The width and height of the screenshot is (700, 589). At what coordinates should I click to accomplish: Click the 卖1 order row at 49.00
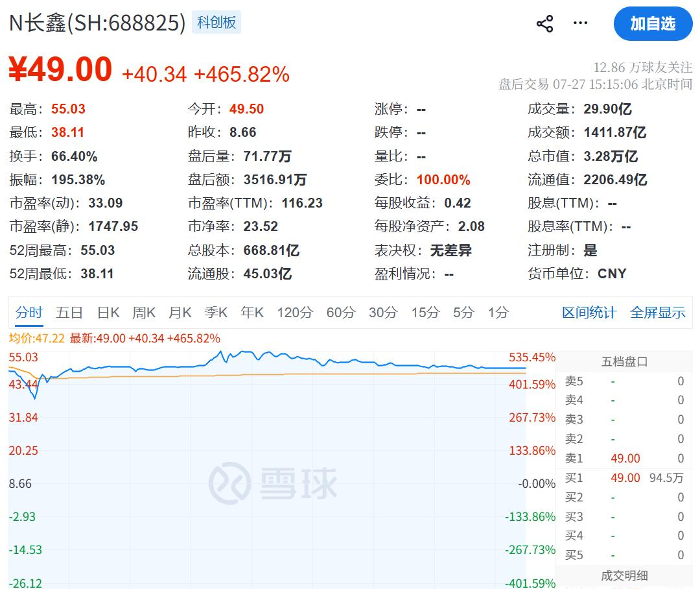(624, 459)
